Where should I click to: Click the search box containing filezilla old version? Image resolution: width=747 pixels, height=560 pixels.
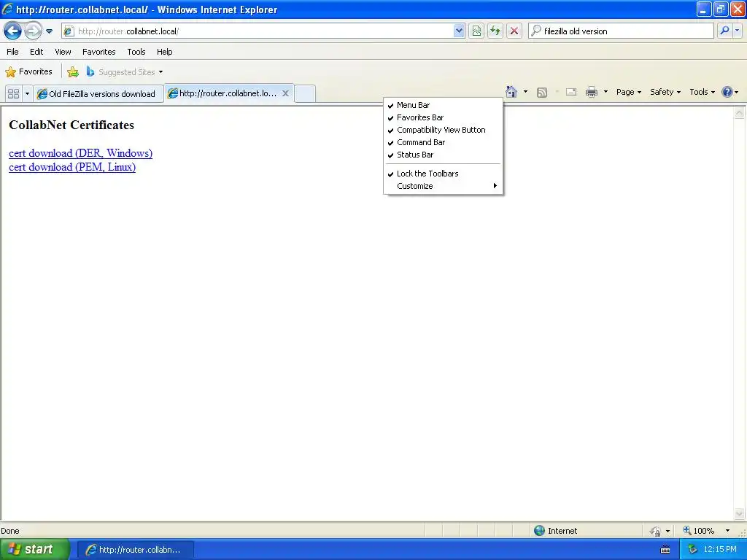pyautogui.click(x=621, y=31)
